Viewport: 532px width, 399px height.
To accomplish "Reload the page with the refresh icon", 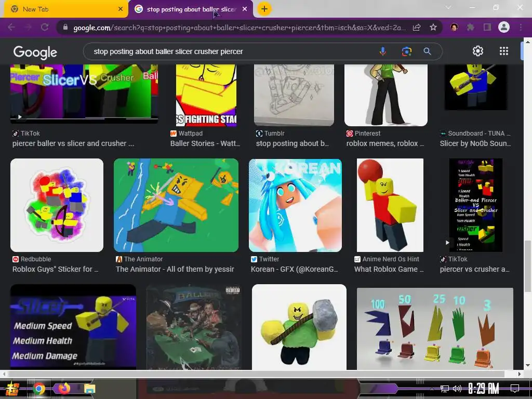I will click(x=45, y=27).
